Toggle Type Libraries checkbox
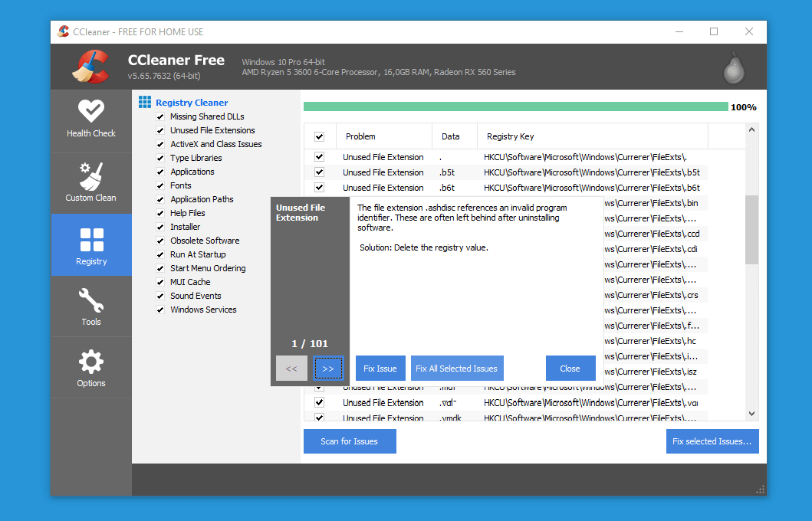812x521 pixels. pos(160,159)
